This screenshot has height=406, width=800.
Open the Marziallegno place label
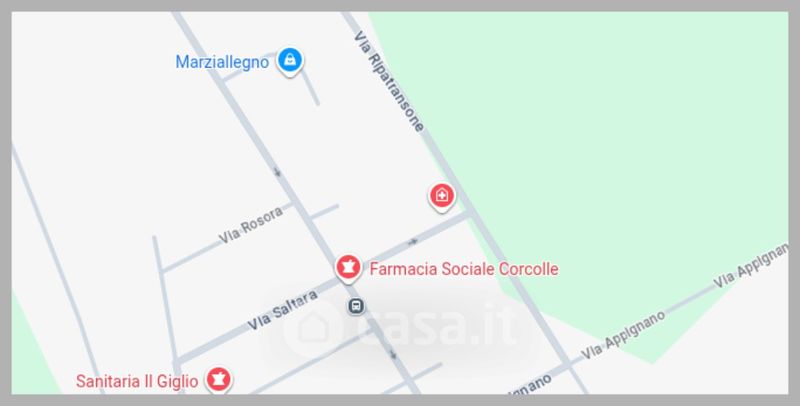[222, 62]
